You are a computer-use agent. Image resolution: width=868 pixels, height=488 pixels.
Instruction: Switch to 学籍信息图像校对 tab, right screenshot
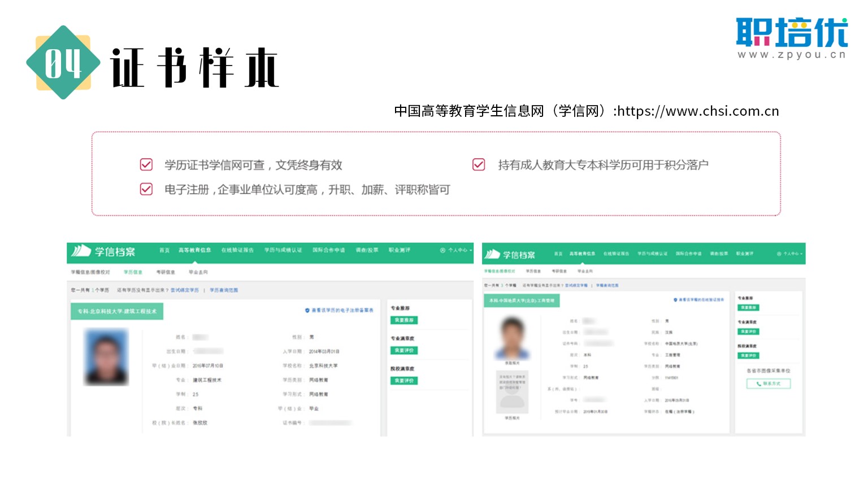[x=500, y=272]
